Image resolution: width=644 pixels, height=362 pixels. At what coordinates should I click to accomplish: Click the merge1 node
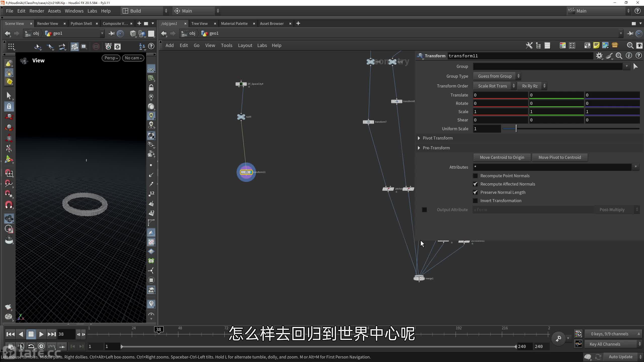click(x=419, y=278)
